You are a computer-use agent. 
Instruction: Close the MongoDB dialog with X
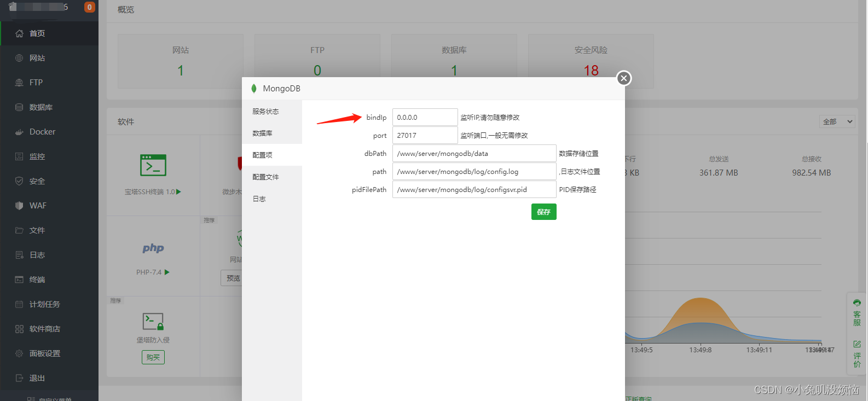click(x=624, y=78)
